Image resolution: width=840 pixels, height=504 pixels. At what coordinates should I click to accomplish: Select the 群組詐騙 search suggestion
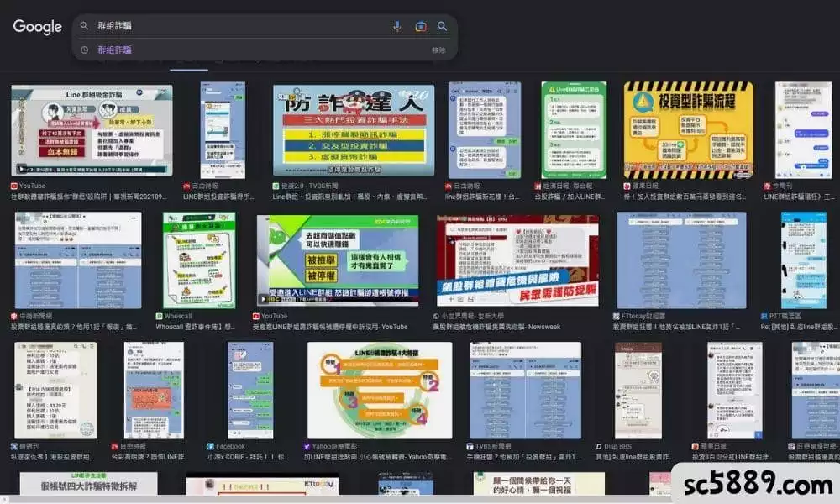coord(114,50)
